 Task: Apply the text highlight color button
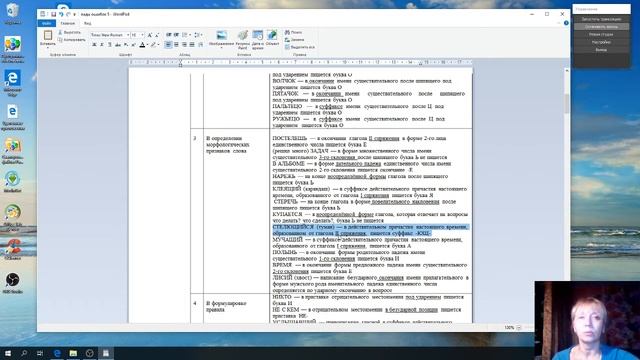click(153, 44)
